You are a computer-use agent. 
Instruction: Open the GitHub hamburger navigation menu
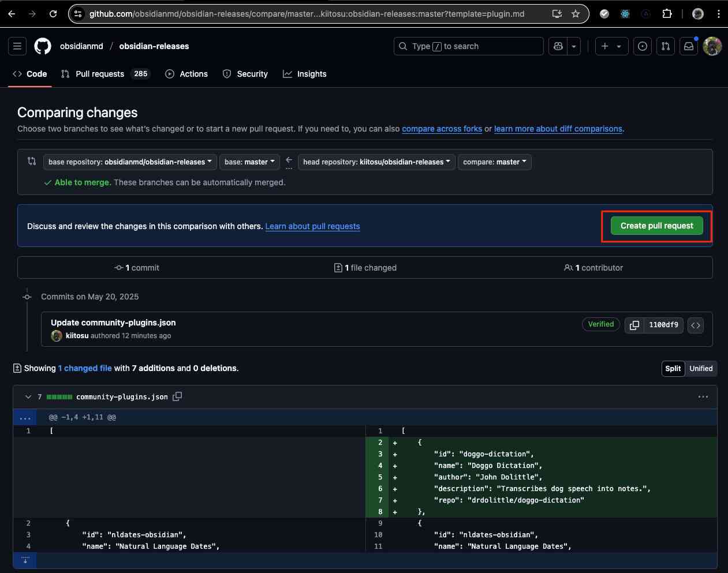pos(17,46)
